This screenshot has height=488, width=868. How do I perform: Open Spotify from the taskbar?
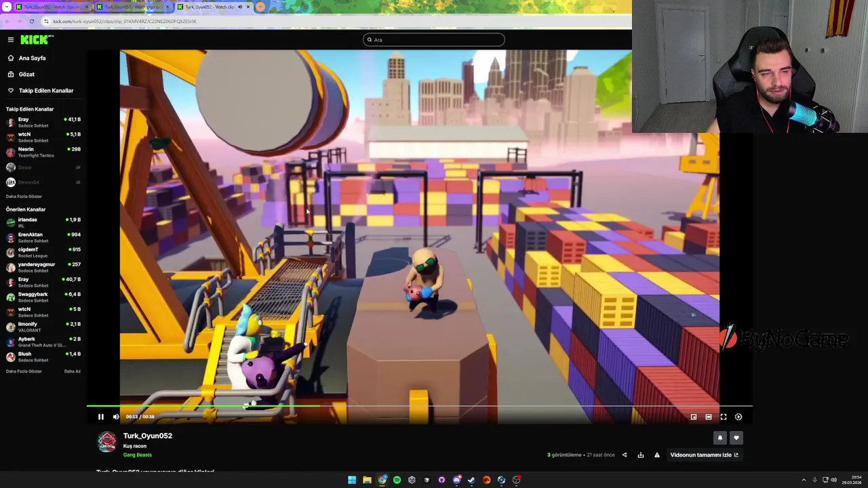tap(397, 480)
